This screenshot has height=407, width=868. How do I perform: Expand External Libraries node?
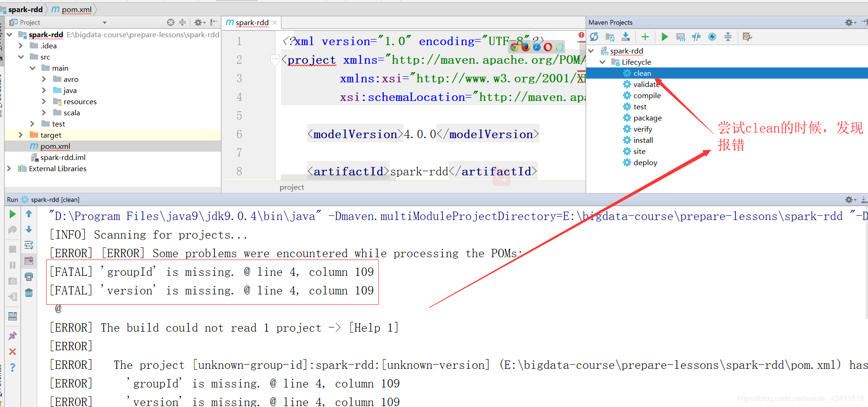pos(9,168)
